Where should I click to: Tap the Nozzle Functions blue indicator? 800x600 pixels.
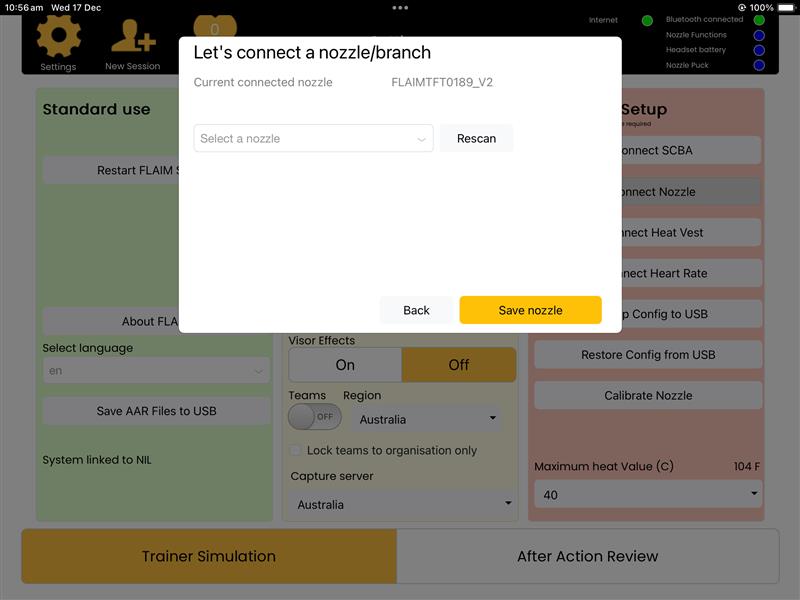click(x=759, y=35)
